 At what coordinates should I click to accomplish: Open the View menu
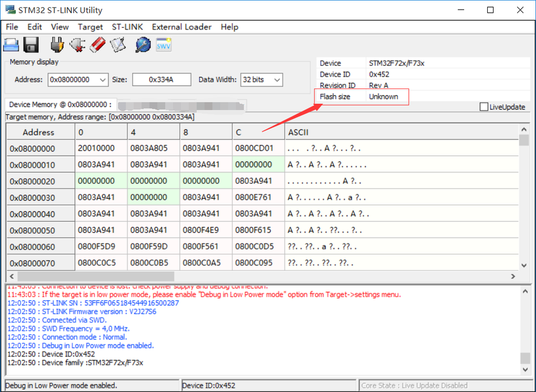(60, 27)
